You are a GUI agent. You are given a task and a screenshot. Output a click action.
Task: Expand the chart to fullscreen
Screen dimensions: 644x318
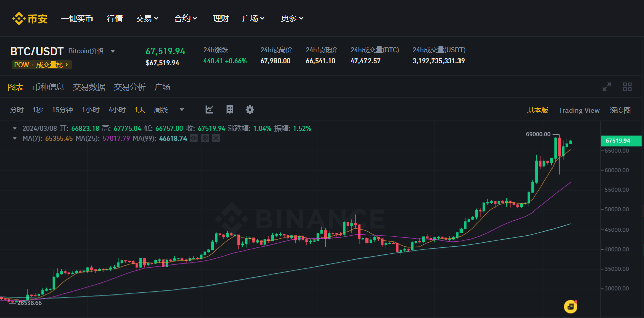[607, 87]
